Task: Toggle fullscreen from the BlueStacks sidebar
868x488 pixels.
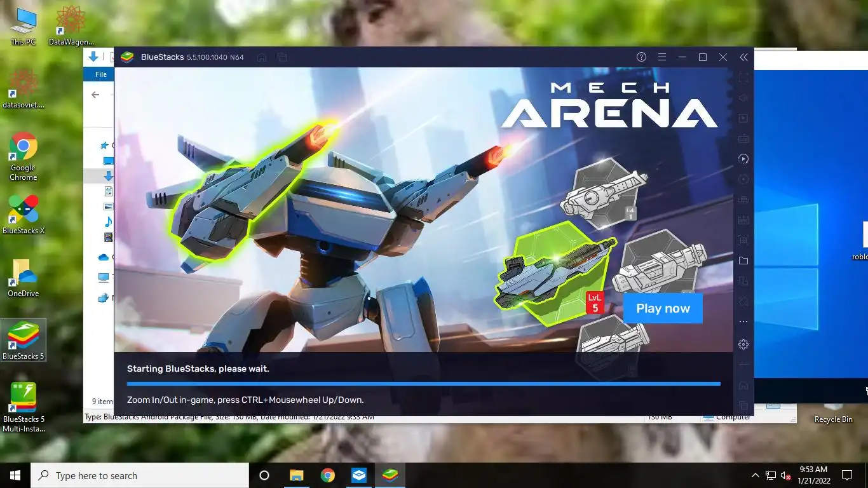Action: 743,78
